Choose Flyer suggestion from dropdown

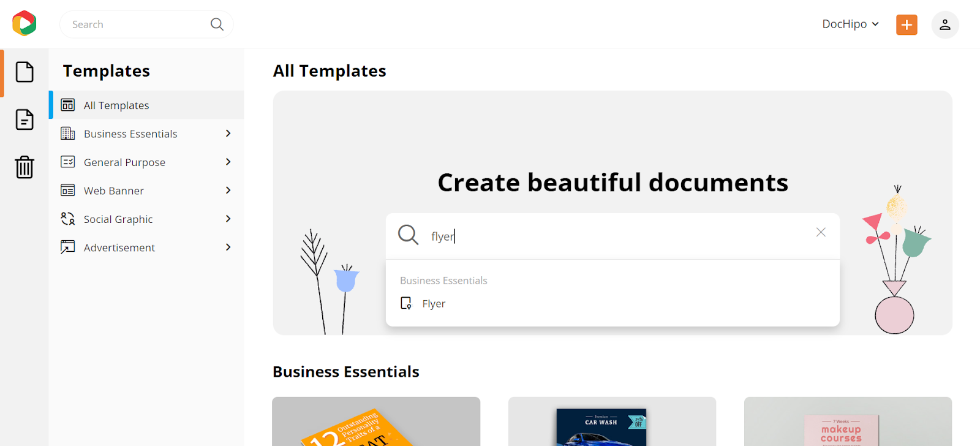[x=612, y=304]
